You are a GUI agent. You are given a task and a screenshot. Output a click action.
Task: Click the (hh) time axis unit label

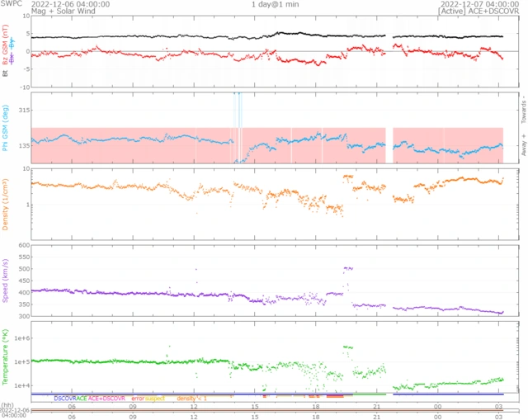point(7,405)
